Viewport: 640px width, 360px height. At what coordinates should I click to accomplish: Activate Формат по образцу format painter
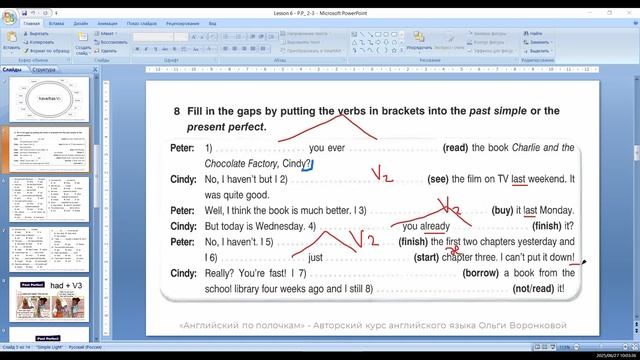46,51
